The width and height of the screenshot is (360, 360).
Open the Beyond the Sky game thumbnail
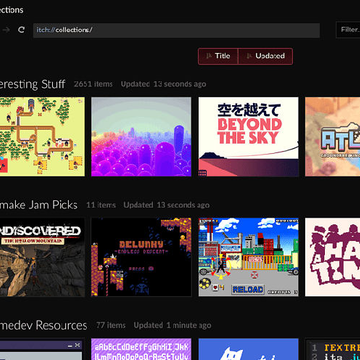click(249, 137)
